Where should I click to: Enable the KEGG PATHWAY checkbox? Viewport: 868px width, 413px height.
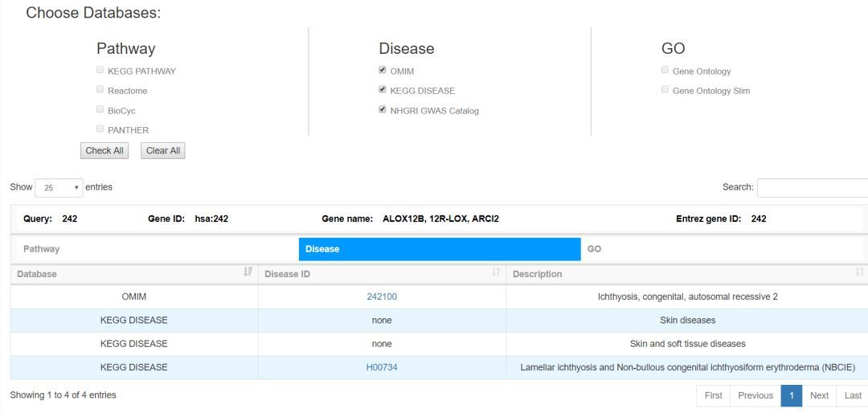(100, 71)
